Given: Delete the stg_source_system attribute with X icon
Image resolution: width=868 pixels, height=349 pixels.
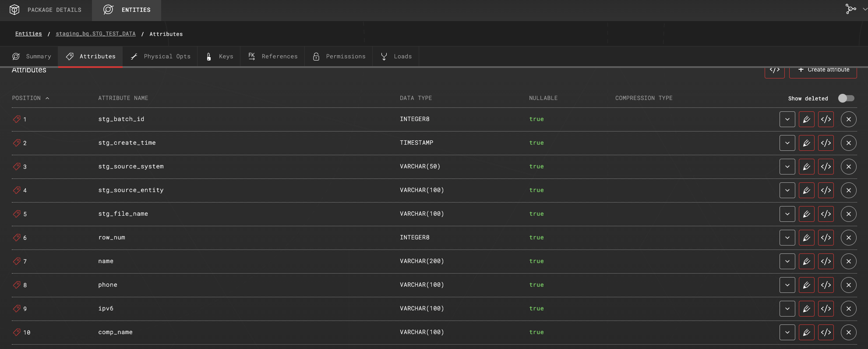Looking at the screenshot, I should (x=848, y=167).
